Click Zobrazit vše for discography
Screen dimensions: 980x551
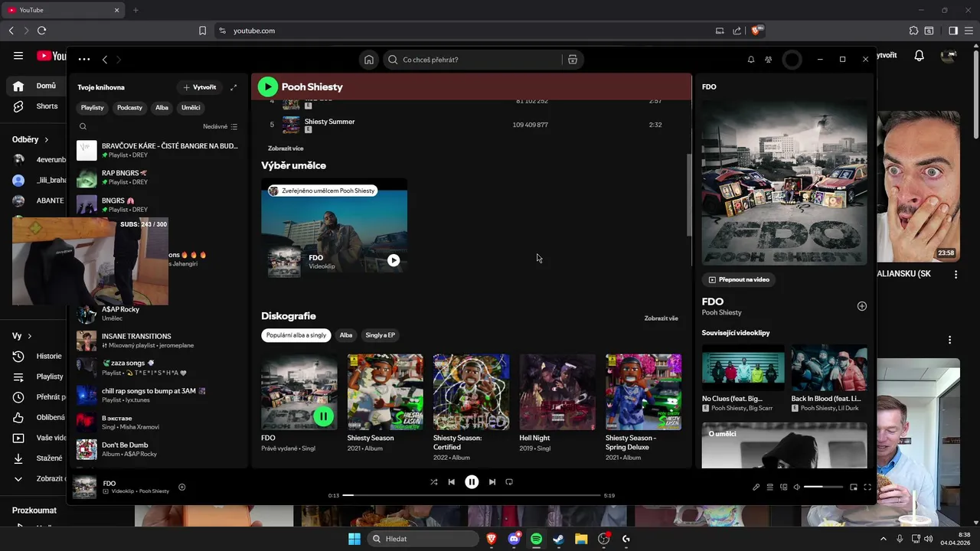661,318
